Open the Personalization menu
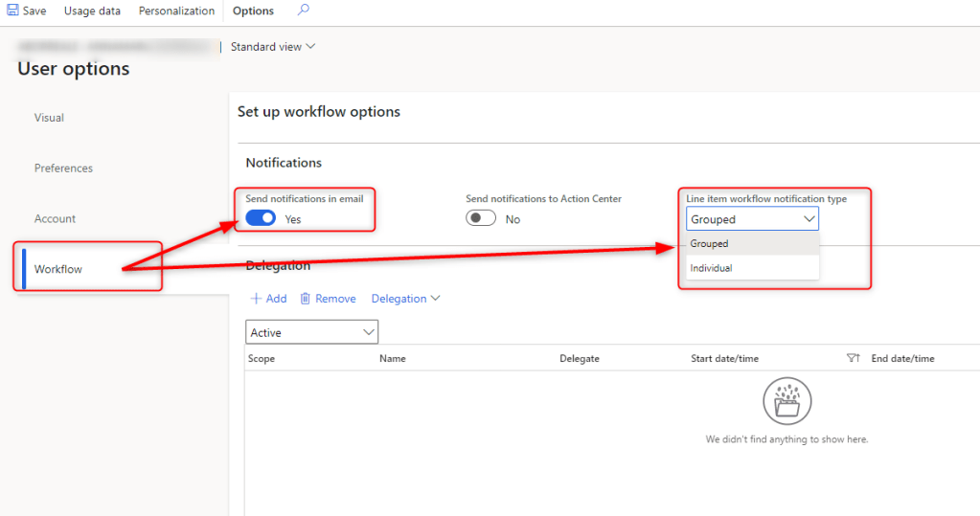 tap(176, 11)
